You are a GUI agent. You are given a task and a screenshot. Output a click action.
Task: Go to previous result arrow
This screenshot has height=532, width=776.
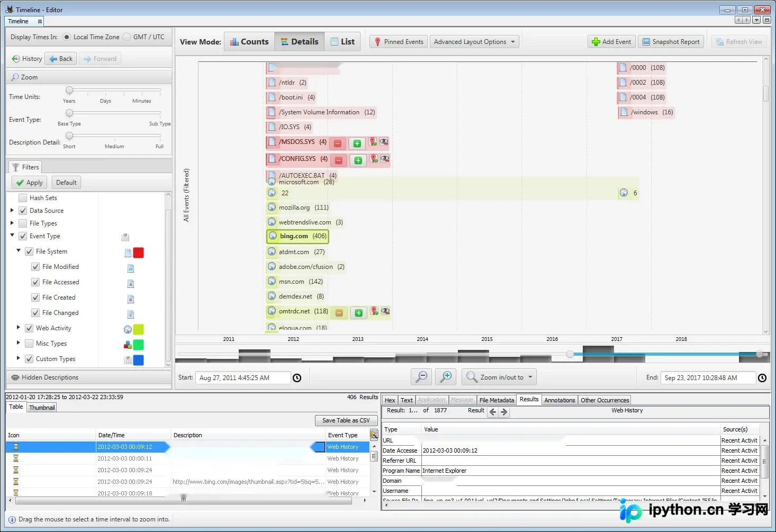tap(493, 412)
